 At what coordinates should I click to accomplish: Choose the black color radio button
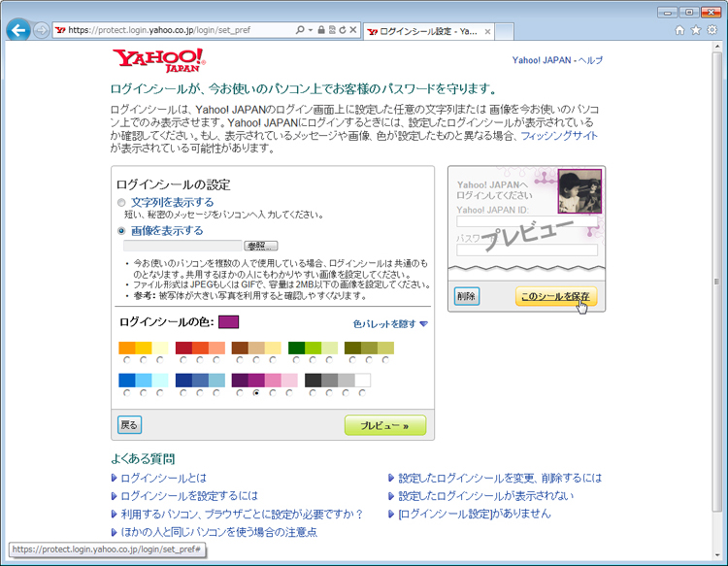[313, 393]
